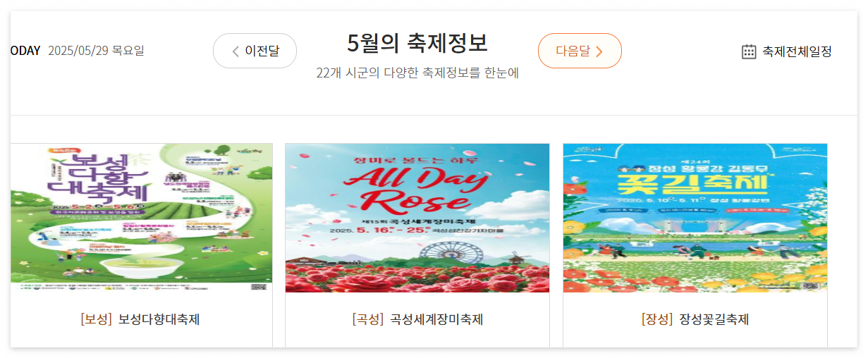Click the left chevron in 이전달 button
Viewport: 868px width, 358px height.
pos(236,51)
